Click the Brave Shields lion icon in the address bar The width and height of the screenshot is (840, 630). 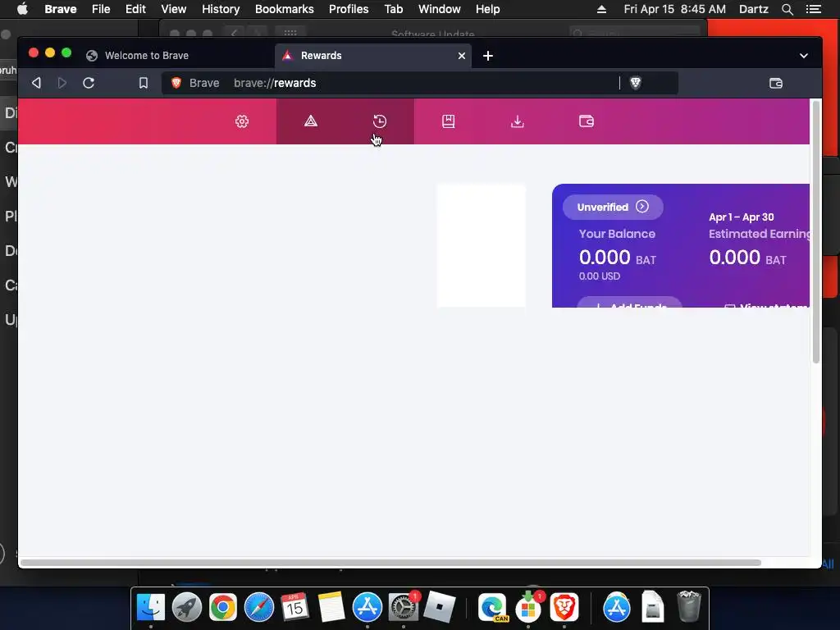636,83
